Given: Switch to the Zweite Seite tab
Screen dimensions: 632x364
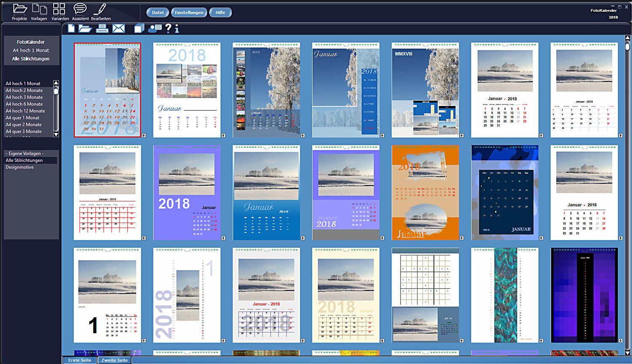Looking at the screenshot, I should tap(115, 360).
